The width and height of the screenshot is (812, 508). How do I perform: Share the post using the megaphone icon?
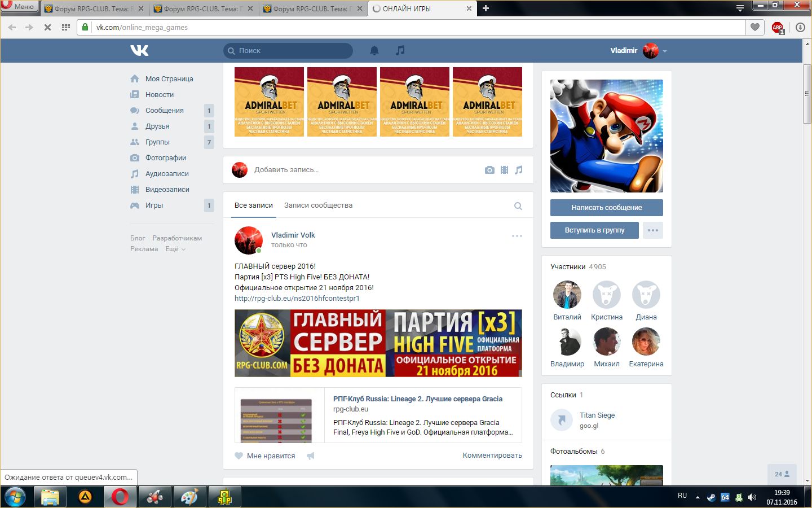tap(310, 456)
